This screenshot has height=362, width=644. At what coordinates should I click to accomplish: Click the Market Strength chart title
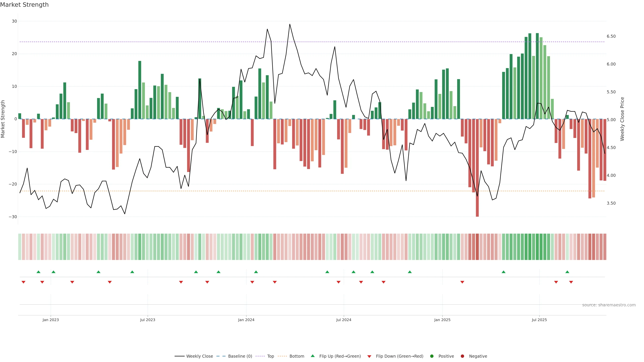tap(24, 5)
